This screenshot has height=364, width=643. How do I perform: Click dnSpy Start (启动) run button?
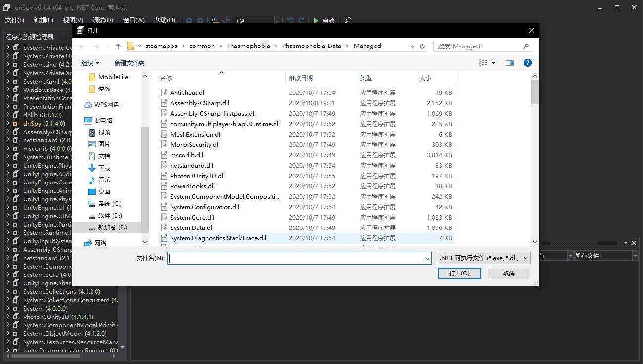pos(324,20)
